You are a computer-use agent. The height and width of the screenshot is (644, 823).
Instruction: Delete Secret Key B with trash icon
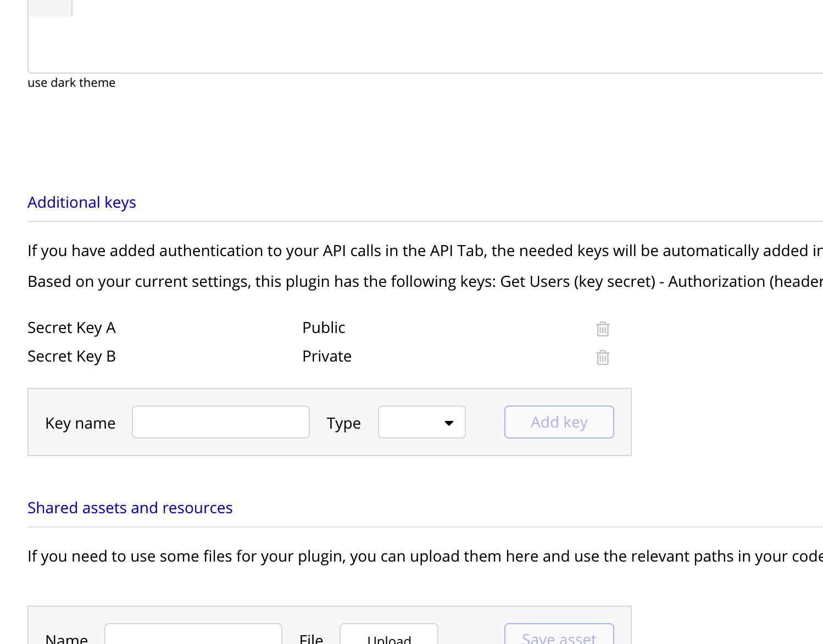tap(603, 357)
